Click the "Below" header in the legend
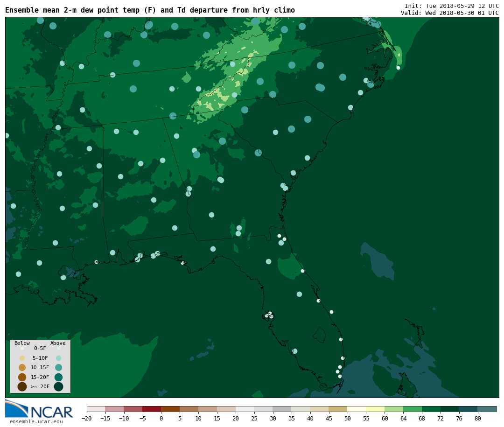The width and height of the screenshot is (504, 427). pos(22,343)
